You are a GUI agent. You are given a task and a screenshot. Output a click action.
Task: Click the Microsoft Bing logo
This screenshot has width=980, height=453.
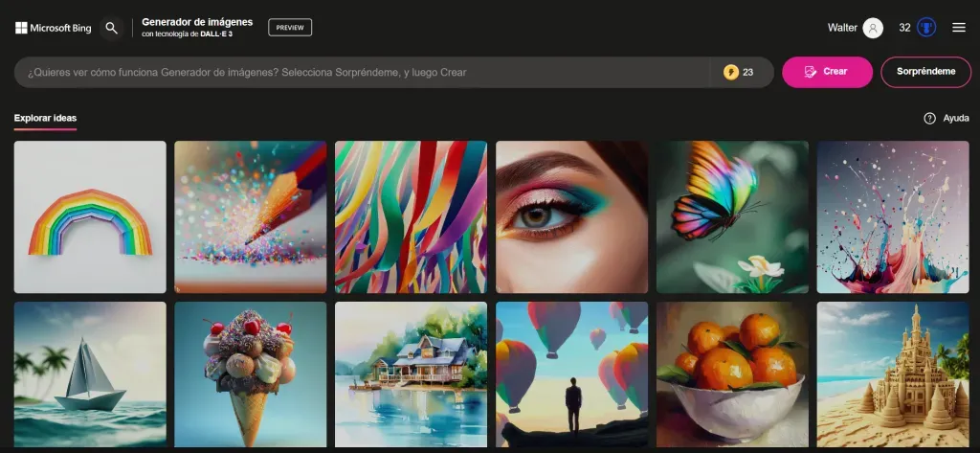pyautogui.click(x=53, y=28)
